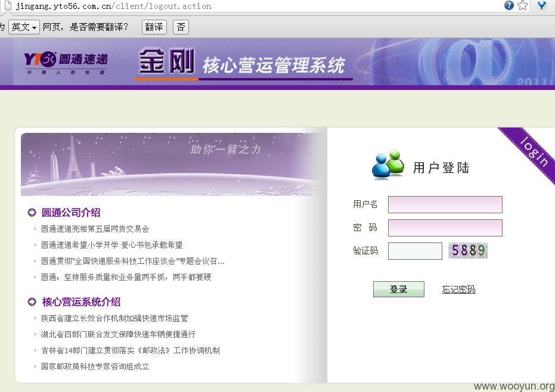Focus the 用户名 username field
This screenshot has height=392, width=555.
[x=445, y=204]
